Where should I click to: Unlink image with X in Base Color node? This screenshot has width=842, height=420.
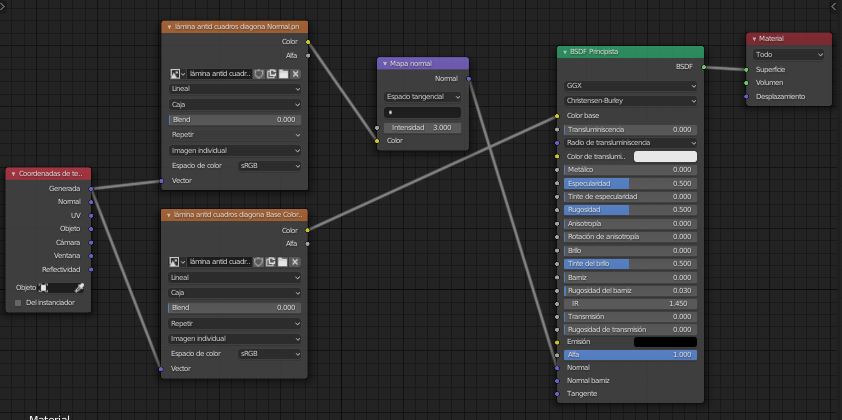click(x=295, y=262)
